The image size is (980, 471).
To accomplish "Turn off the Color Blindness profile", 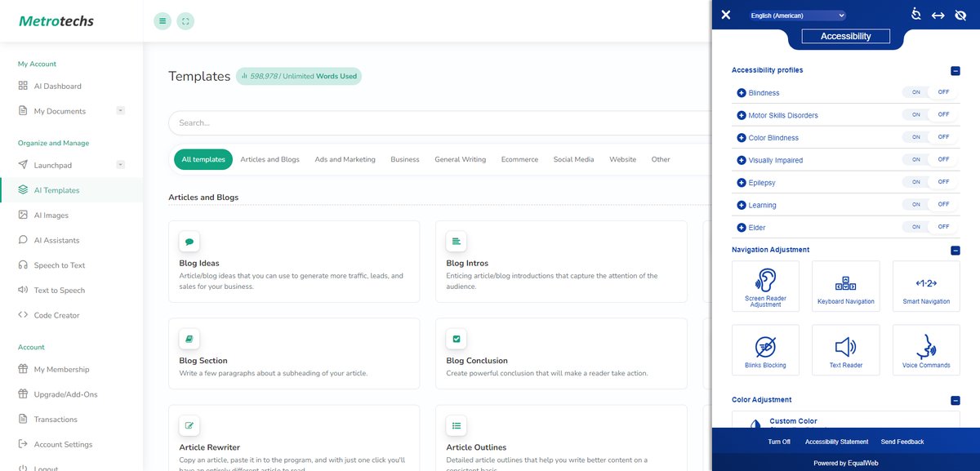I will pos(943,137).
